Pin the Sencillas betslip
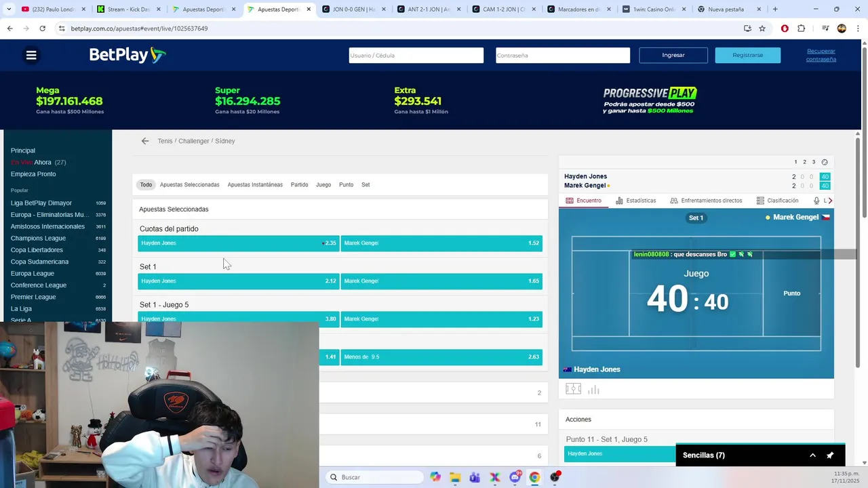Screen dimensions: 868x488 pos(830,455)
